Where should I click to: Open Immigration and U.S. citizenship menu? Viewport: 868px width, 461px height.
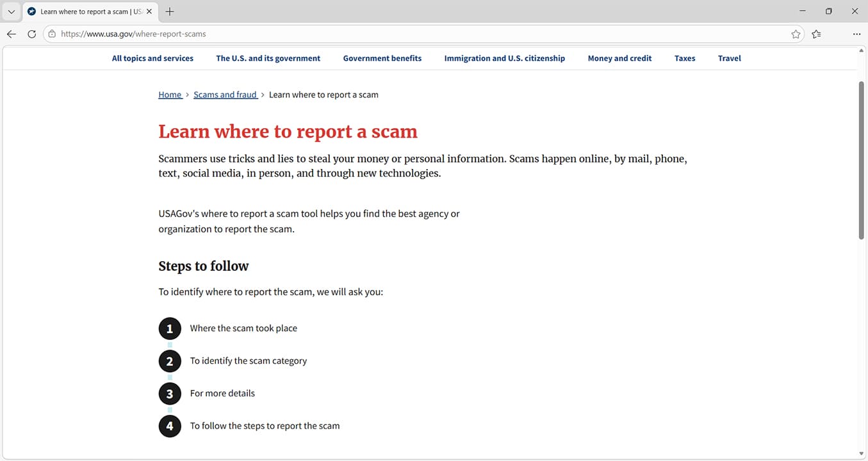[505, 58]
